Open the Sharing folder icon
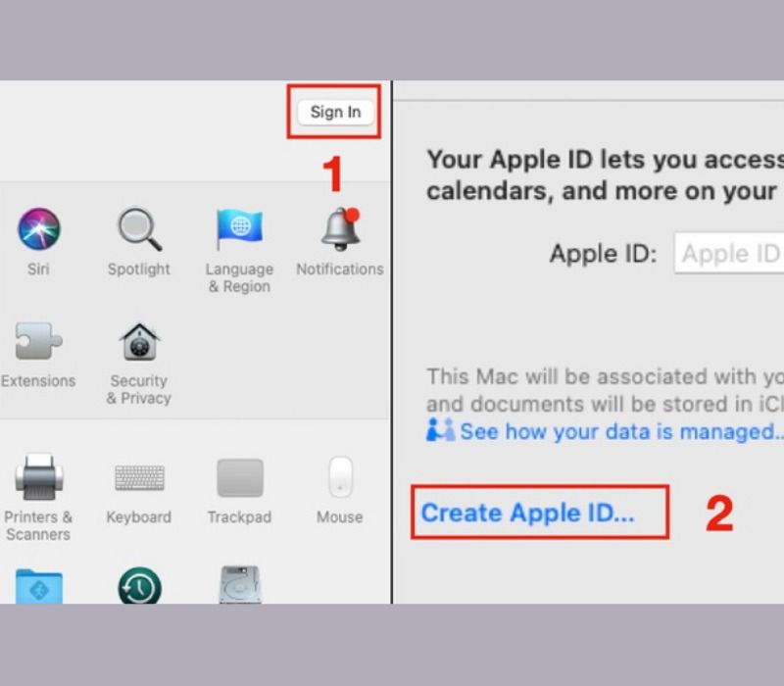Screen dimensions: 784x686 (38, 586)
